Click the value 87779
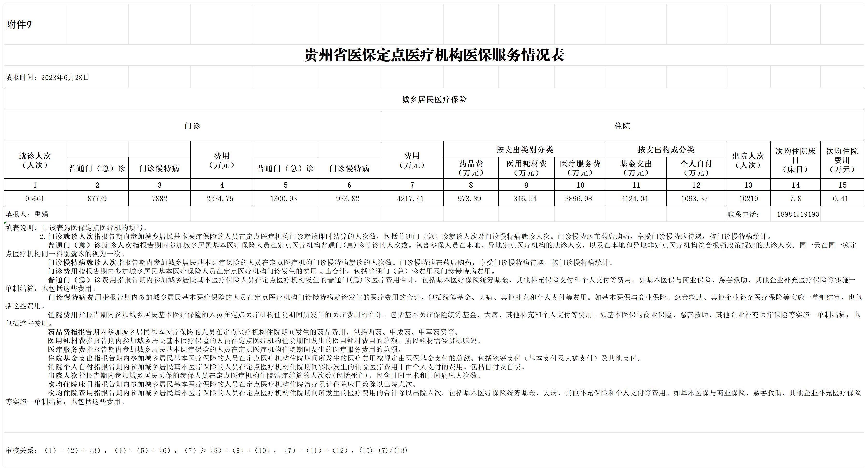 97,199
